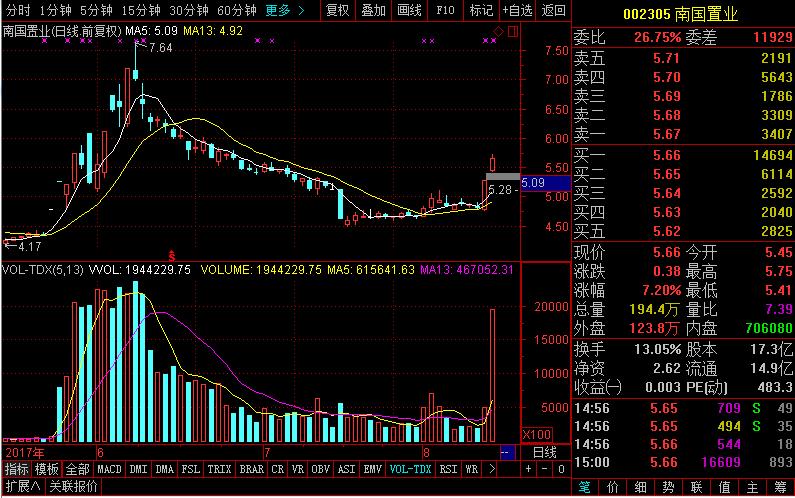Switch to the WR indicator
795x498 pixels.
[472, 469]
